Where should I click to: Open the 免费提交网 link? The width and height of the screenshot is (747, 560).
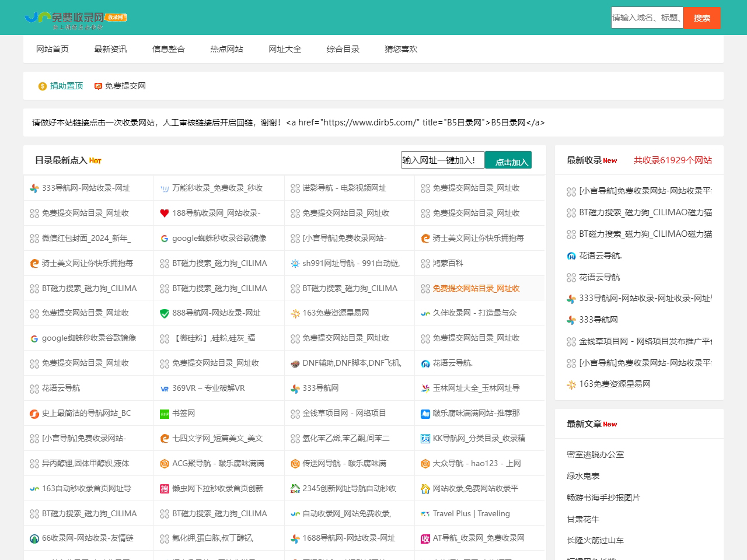point(125,86)
